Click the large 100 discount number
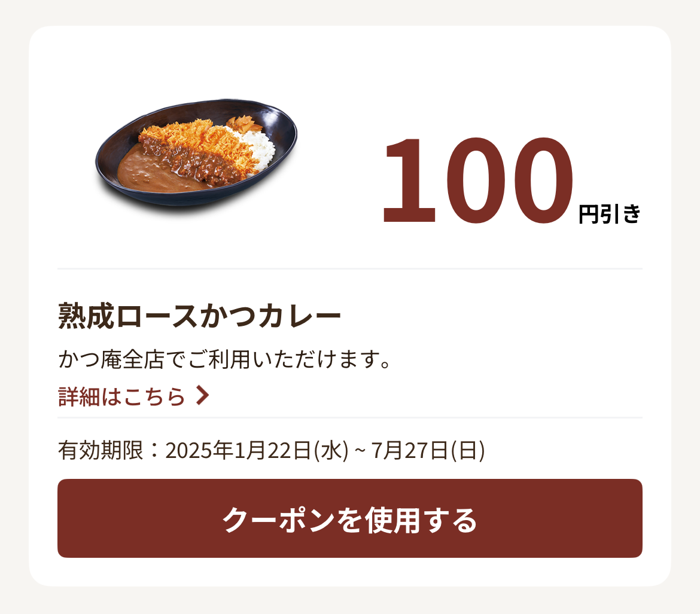The width and height of the screenshot is (700, 614). [x=477, y=180]
